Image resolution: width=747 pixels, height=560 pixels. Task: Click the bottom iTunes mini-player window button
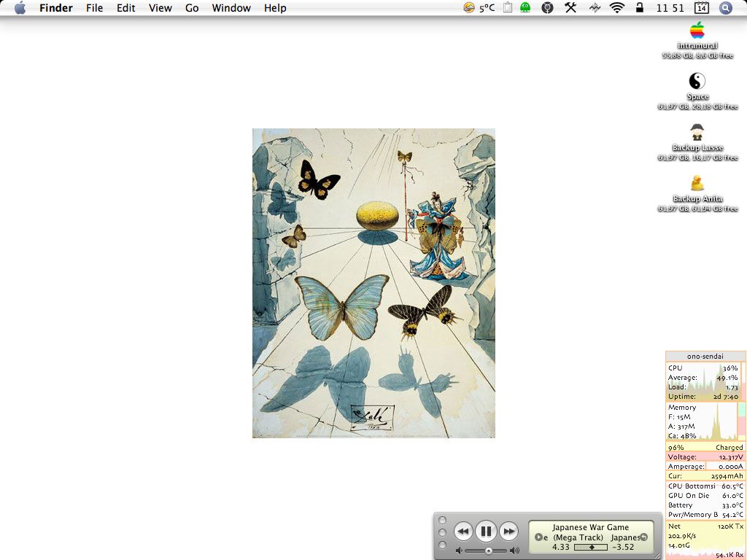[x=443, y=545]
